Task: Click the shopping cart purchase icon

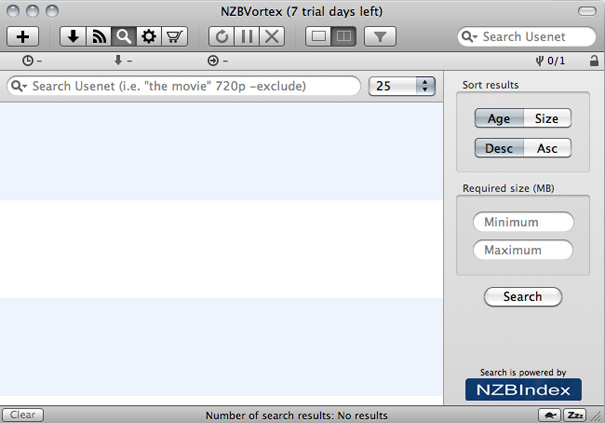Action: coord(175,37)
